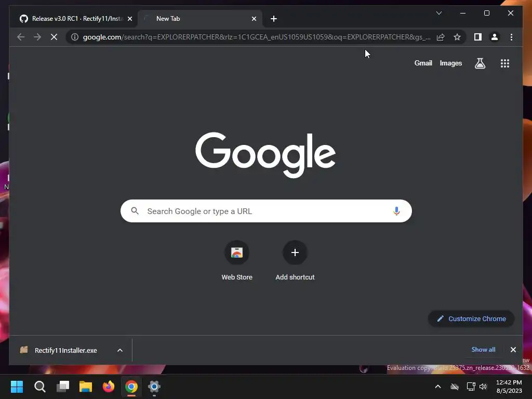This screenshot has height=399, width=532.
Task: Open the Windows Start menu
Action: pos(17,387)
